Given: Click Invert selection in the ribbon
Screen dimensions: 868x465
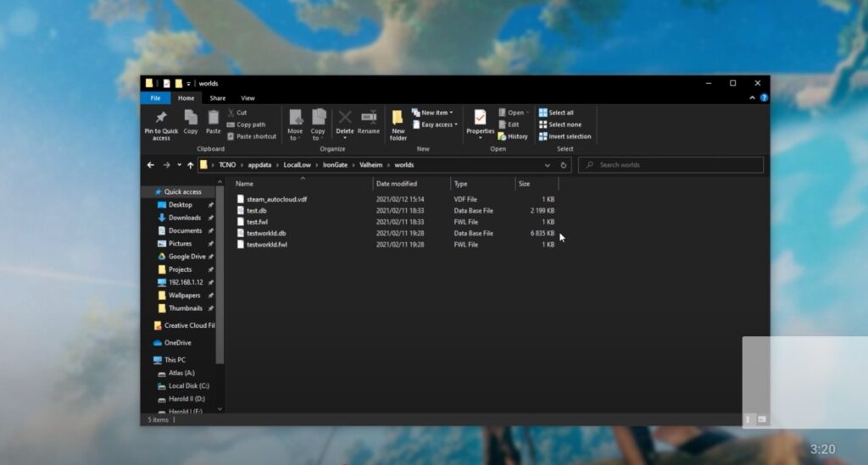Looking at the screenshot, I should [565, 136].
